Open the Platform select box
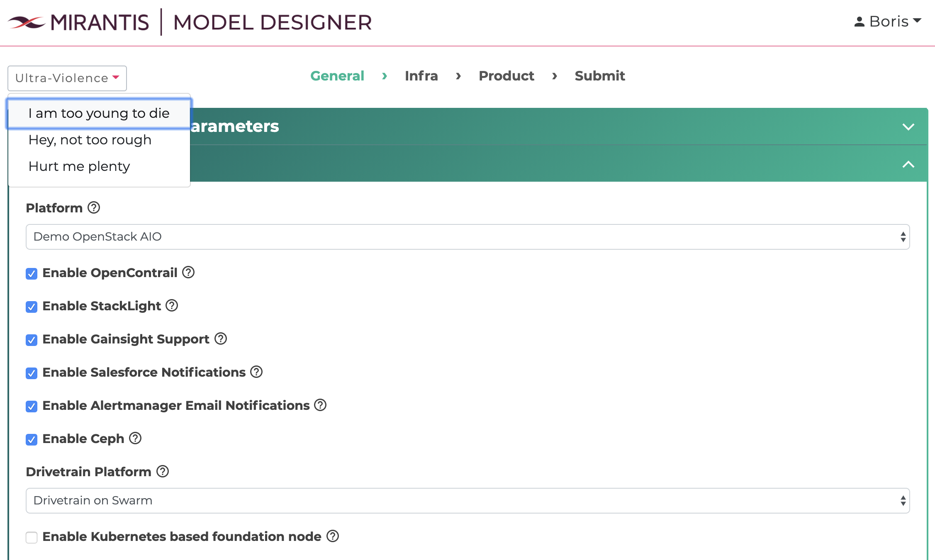Image resolution: width=935 pixels, height=560 pixels. pyautogui.click(x=468, y=237)
